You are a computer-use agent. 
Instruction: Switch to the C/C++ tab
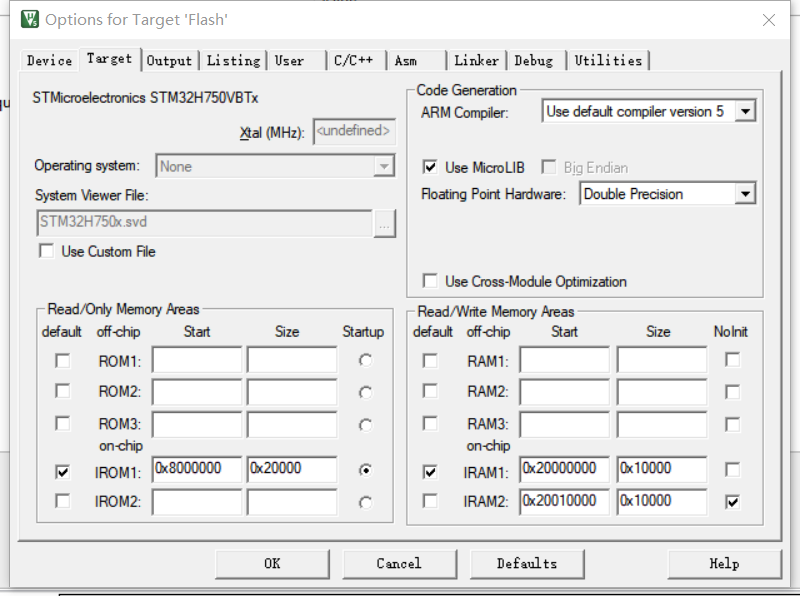click(x=357, y=60)
